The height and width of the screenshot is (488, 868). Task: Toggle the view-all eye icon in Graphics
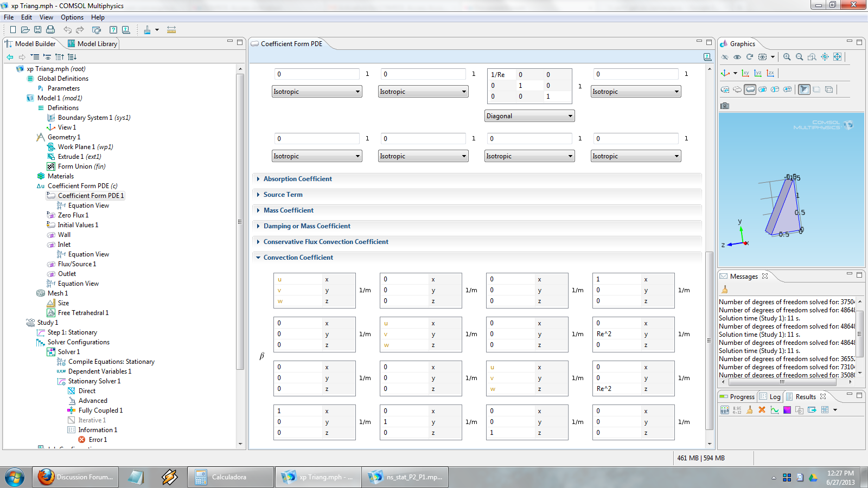click(x=737, y=57)
